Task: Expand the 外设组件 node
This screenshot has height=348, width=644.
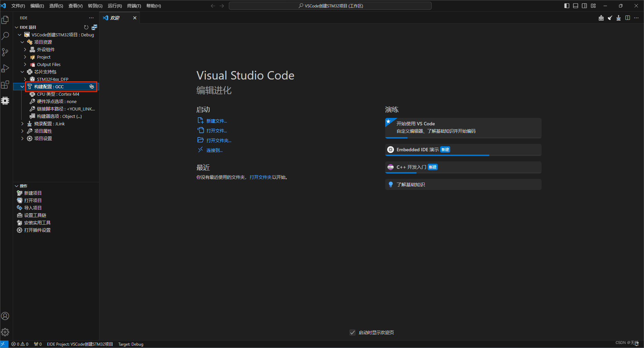Action: 25,50
